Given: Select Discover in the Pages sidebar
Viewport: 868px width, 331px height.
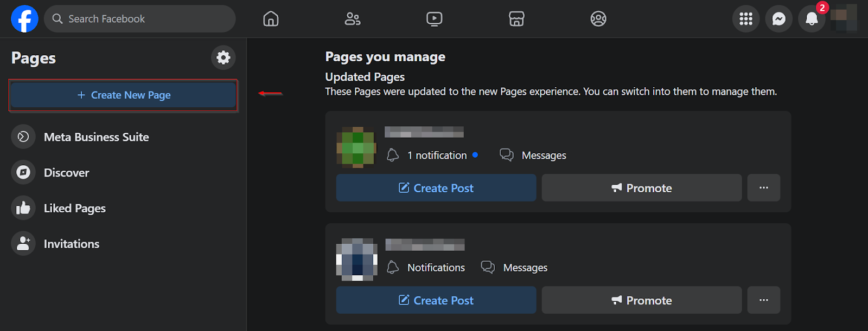Looking at the screenshot, I should [x=124, y=173].
